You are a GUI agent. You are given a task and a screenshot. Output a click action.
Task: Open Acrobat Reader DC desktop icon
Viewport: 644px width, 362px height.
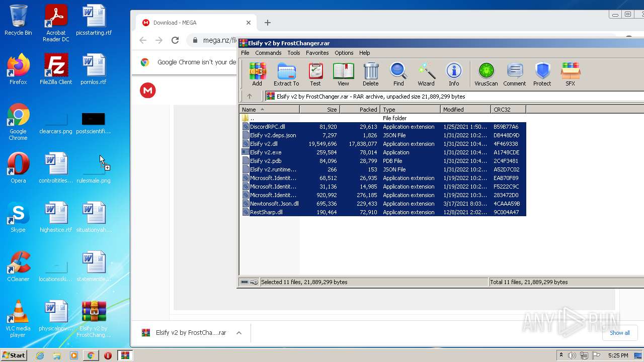[56, 24]
